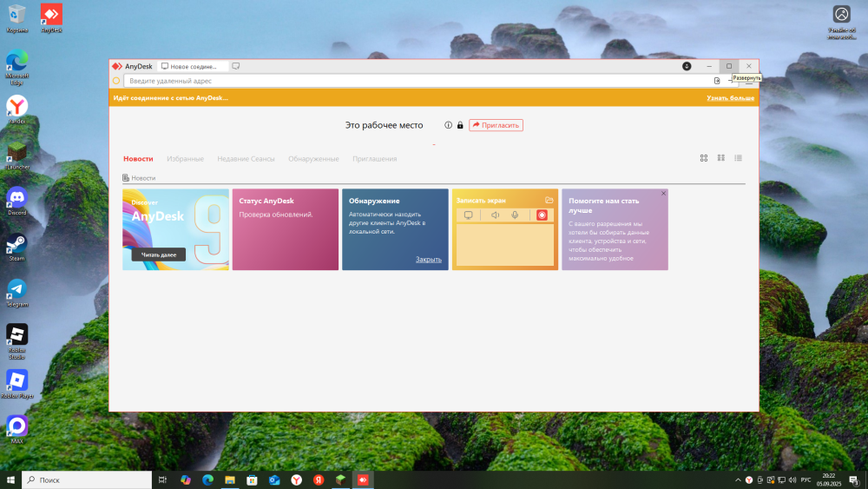Select the Roblox Player desktop shortcut

(17, 384)
